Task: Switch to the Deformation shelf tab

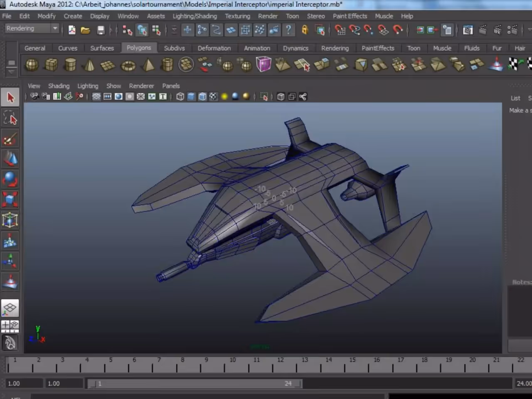Action: (214, 48)
